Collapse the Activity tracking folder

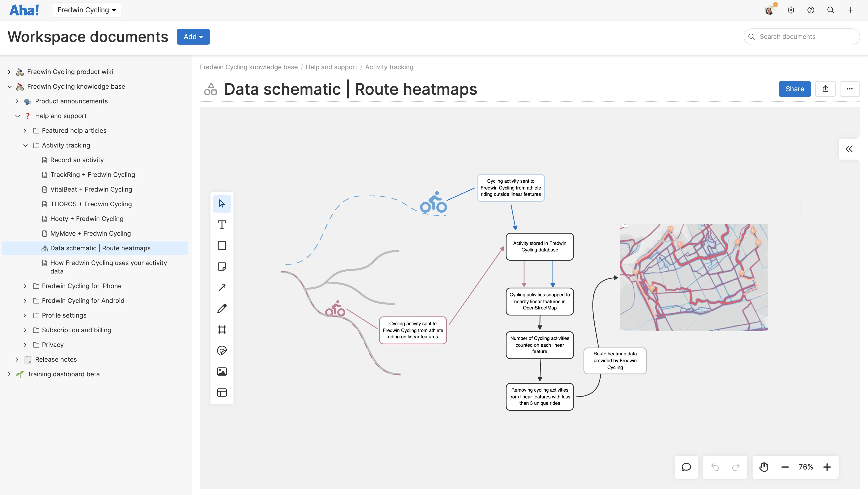coord(25,145)
